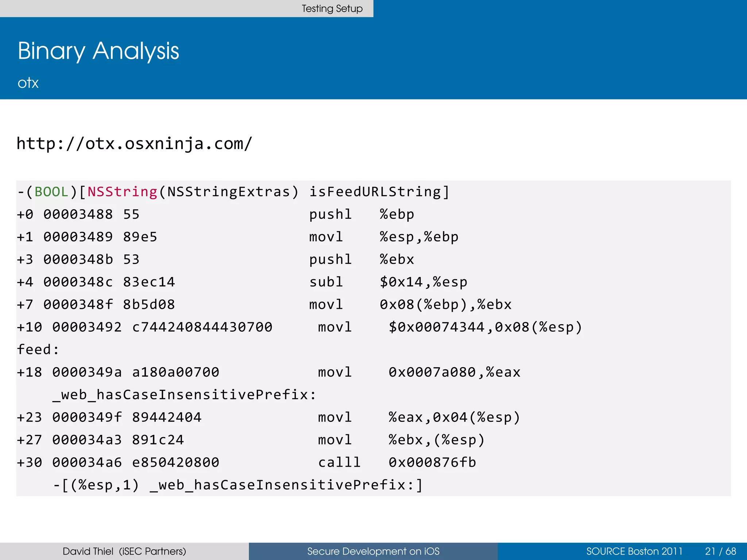Click the Binary Analysis slide title
The height and width of the screenshot is (560, 747).
coord(98,51)
